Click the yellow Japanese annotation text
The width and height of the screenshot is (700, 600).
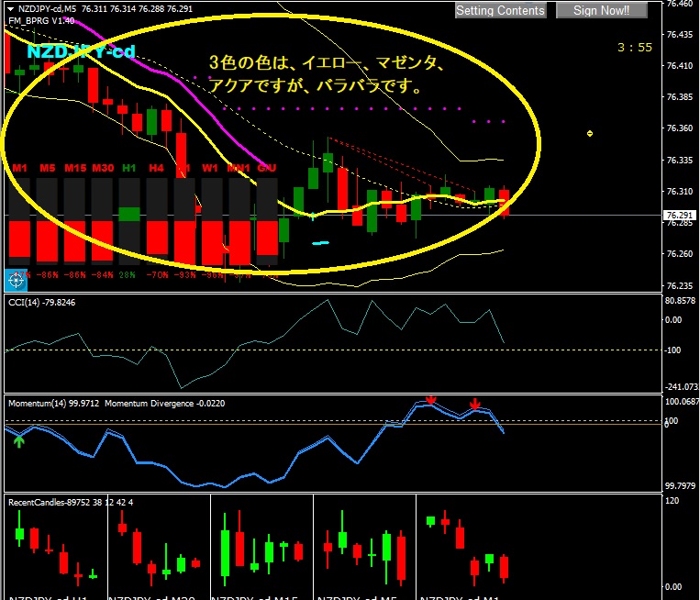pyautogui.click(x=326, y=76)
